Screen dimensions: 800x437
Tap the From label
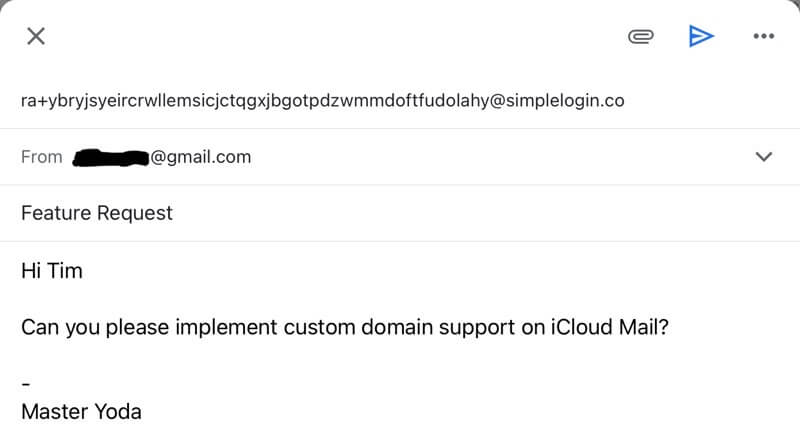[41, 157]
